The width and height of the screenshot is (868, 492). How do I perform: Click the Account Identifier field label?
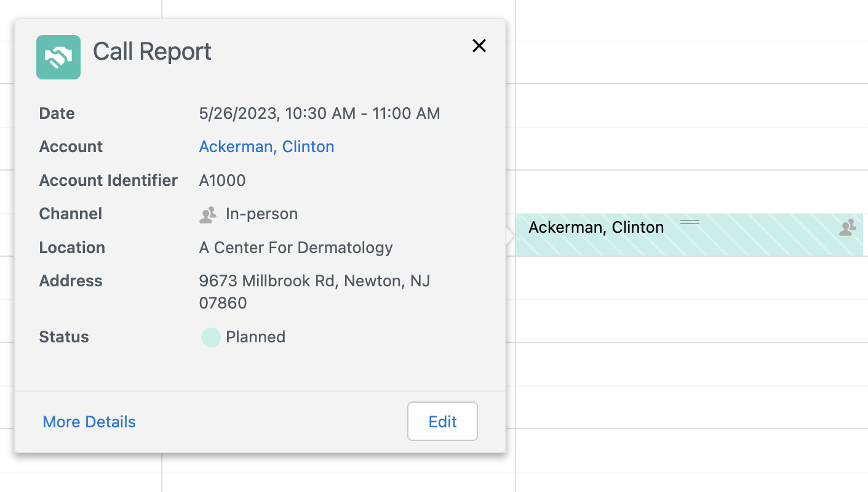click(x=108, y=180)
